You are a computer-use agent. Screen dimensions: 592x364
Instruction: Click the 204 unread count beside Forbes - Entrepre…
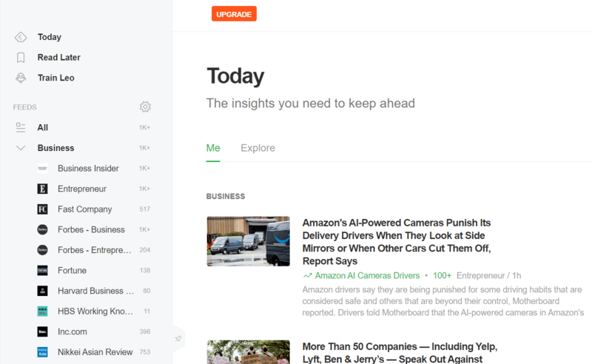pos(145,250)
